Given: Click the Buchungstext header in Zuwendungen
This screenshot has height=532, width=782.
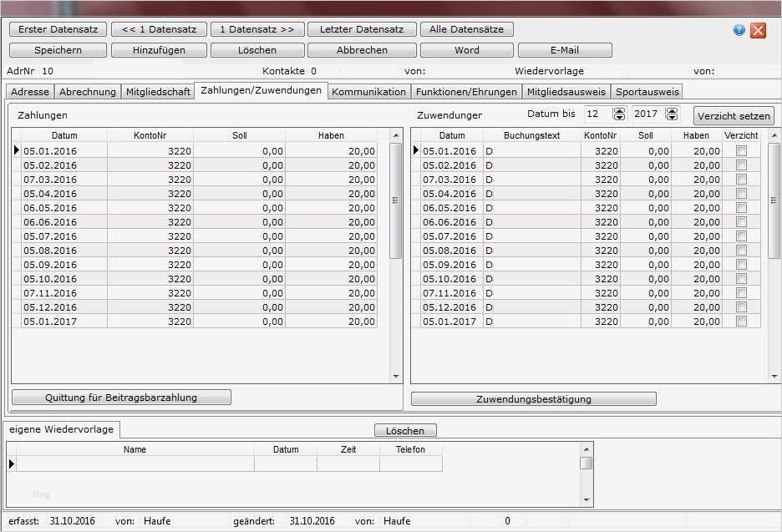Looking at the screenshot, I should click(531, 135).
